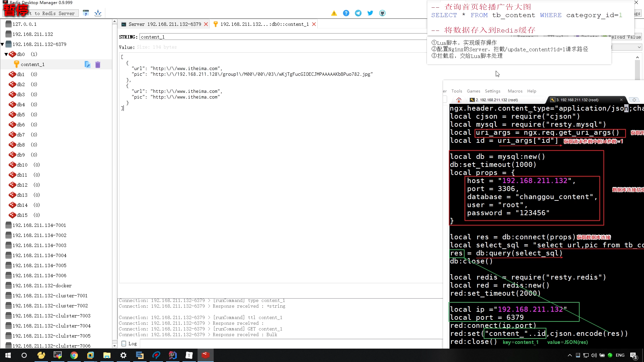Image resolution: width=644 pixels, height=362 pixels.
Task: Switch to terminal tab 2. 192.168.211.132 (root)
Action: pyautogui.click(x=497, y=100)
